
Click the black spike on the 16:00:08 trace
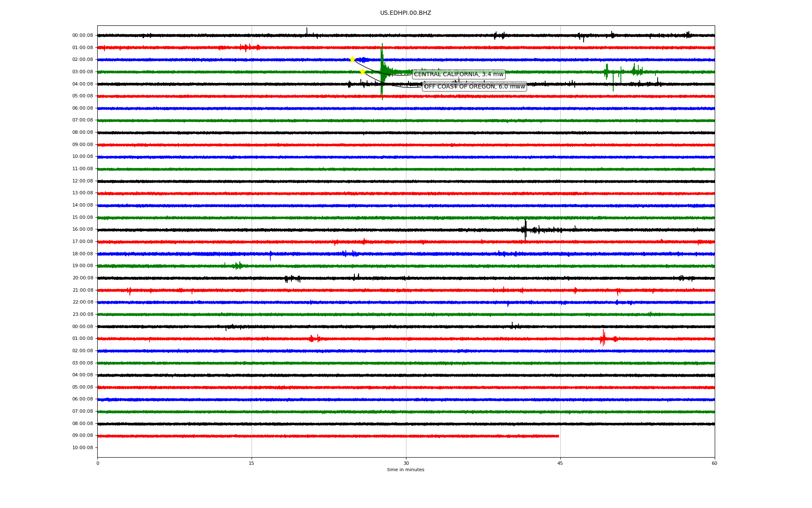point(525,230)
